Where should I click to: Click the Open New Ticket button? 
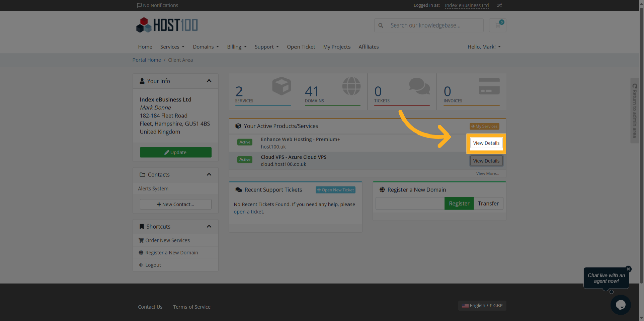(335, 190)
